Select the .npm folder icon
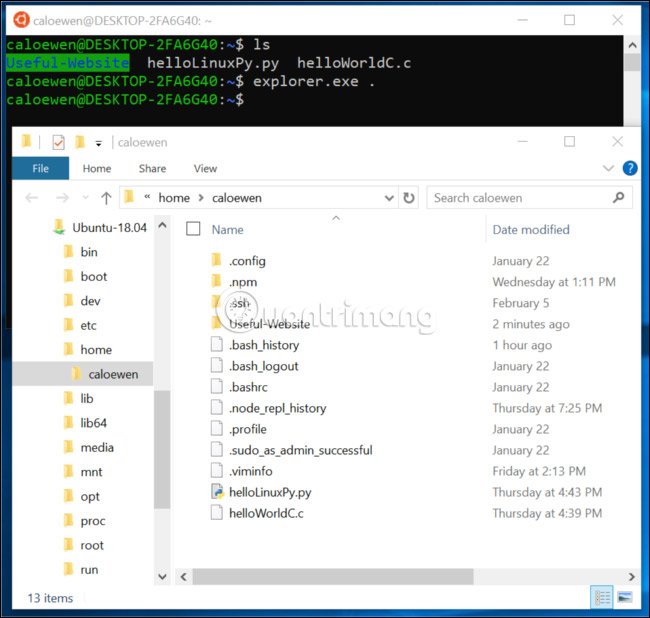Screen dimensions: 650x618 pos(217,281)
